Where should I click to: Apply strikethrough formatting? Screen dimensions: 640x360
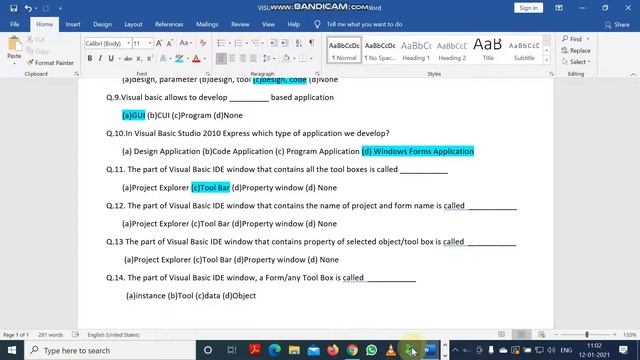128,59
